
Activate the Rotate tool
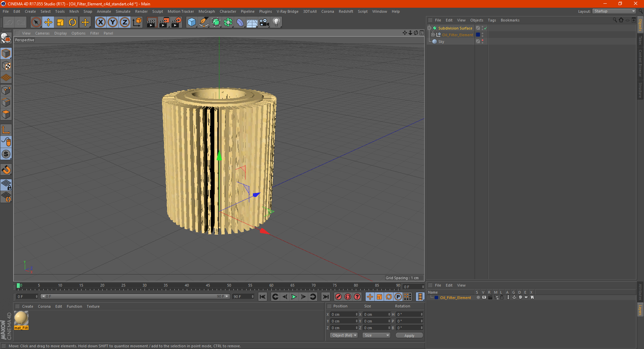tap(72, 22)
